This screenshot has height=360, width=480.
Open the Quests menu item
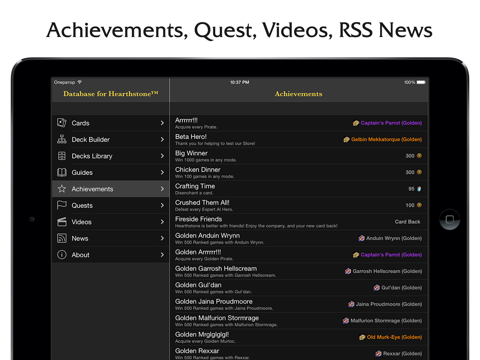pyautogui.click(x=110, y=205)
